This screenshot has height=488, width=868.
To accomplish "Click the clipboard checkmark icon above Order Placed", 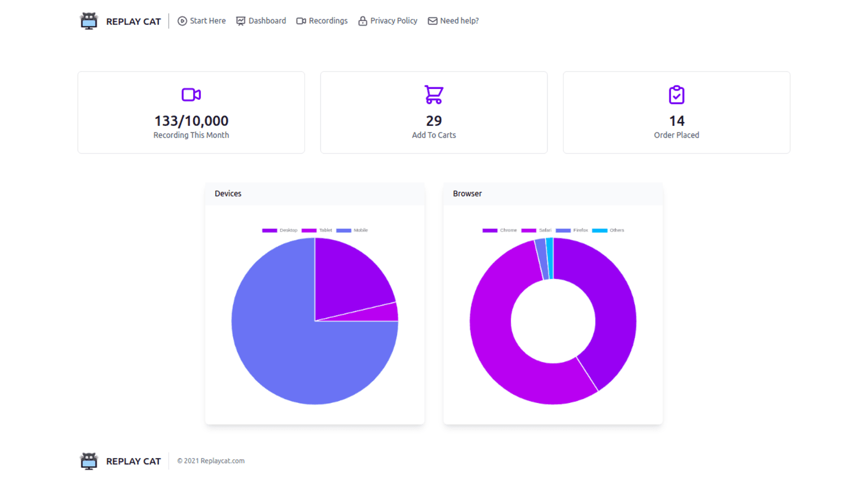I will 676,94.
